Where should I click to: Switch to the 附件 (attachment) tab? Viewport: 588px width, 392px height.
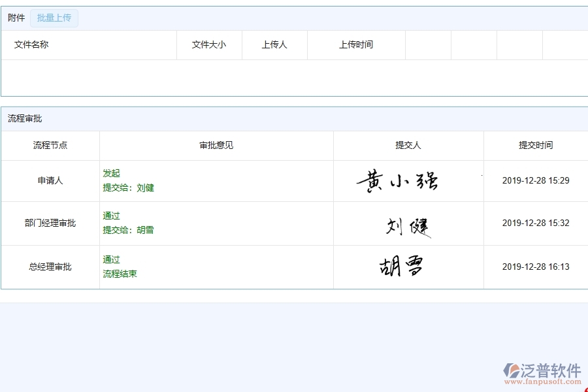point(16,18)
